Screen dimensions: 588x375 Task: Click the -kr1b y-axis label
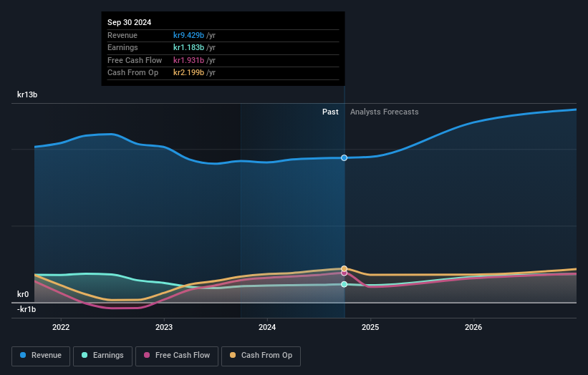26,309
